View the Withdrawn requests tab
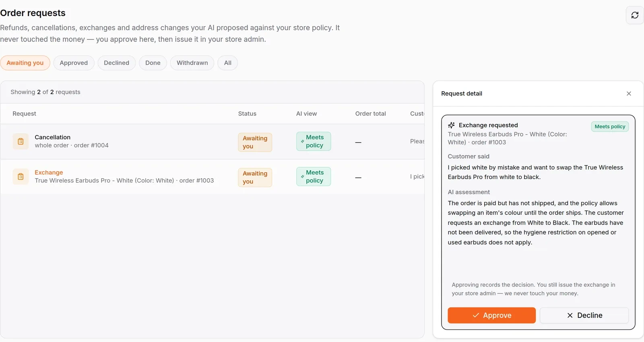 [x=192, y=63]
